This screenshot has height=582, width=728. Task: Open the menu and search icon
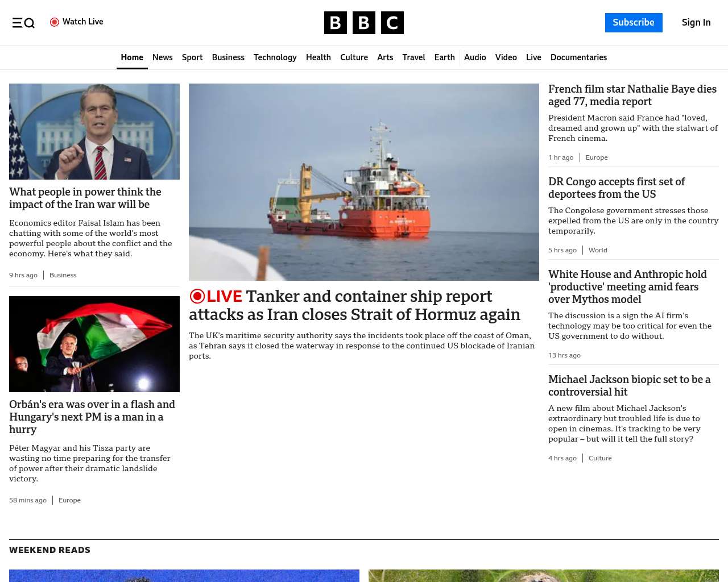click(23, 23)
